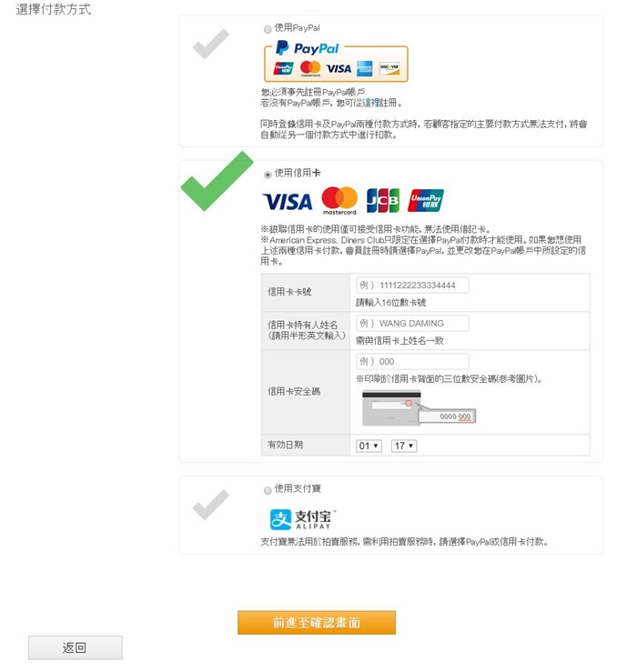Click the 這裡 PayPal registration link
This screenshot has width=637, height=672.
pyautogui.click(x=371, y=103)
